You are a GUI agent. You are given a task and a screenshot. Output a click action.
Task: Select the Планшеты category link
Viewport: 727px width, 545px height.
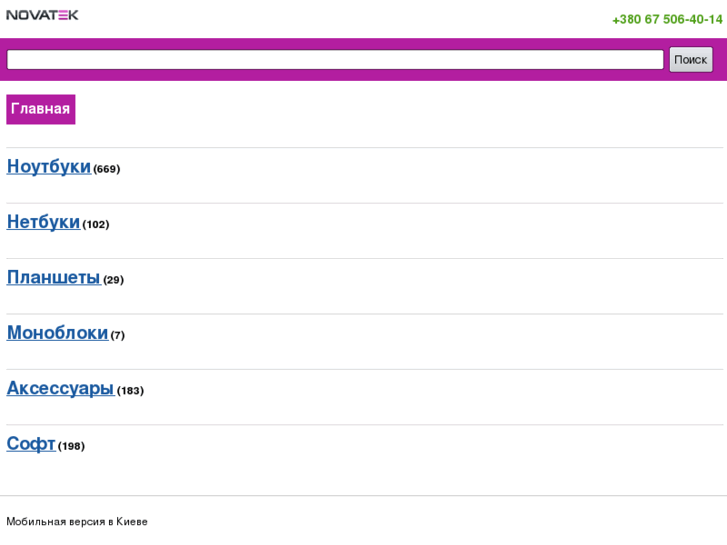coord(53,278)
